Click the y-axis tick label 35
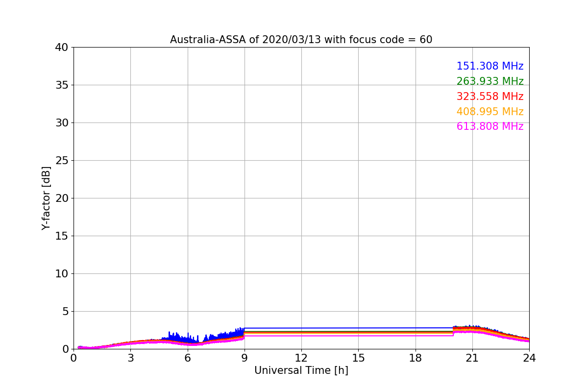The width and height of the screenshot is (588, 392). (x=62, y=85)
